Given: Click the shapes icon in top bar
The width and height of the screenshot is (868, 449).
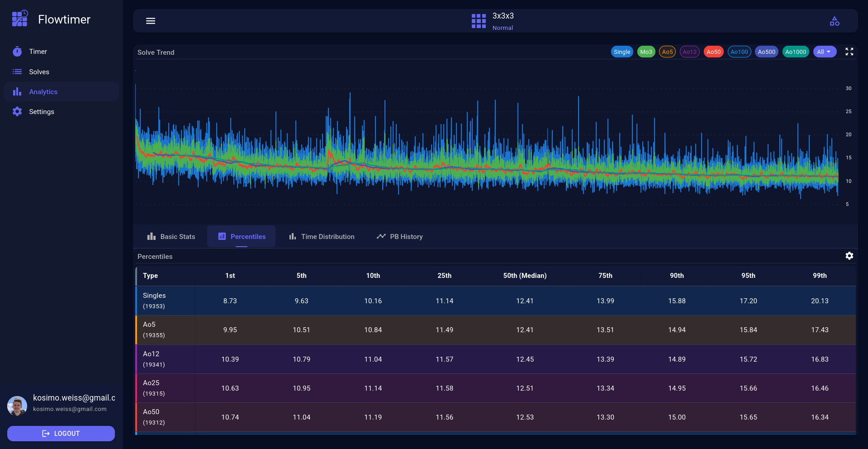Looking at the screenshot, I should coord(835,21).
